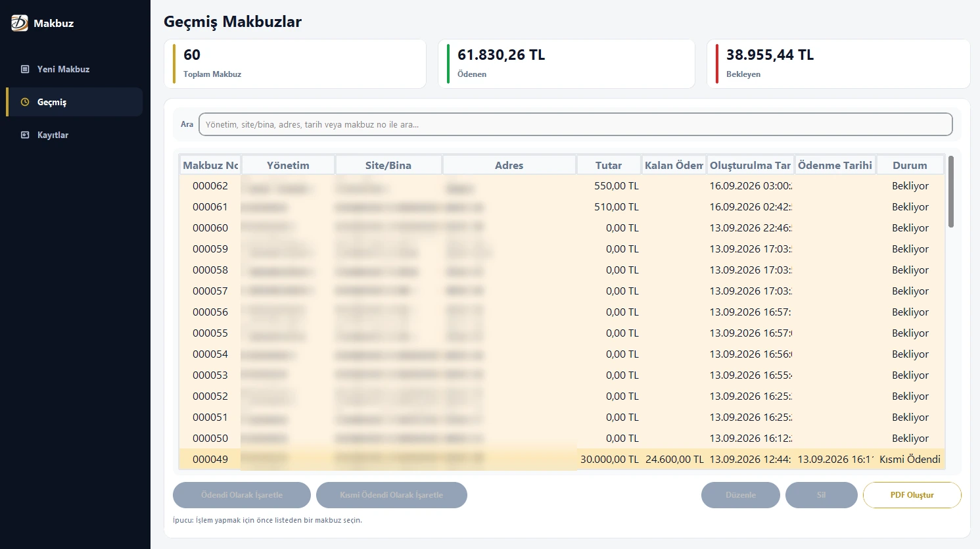Image resolution: width=980 pixels, height=549 pixels.
Task: Click the Geçmiş Makbuzlar page title
Action: point(233,22)
